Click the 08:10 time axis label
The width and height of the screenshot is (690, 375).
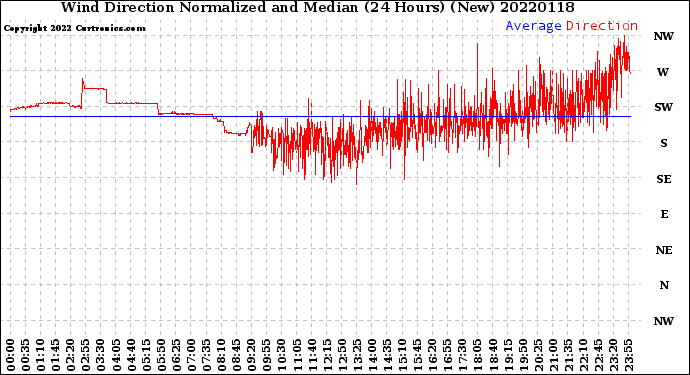[x=221, y=355]
